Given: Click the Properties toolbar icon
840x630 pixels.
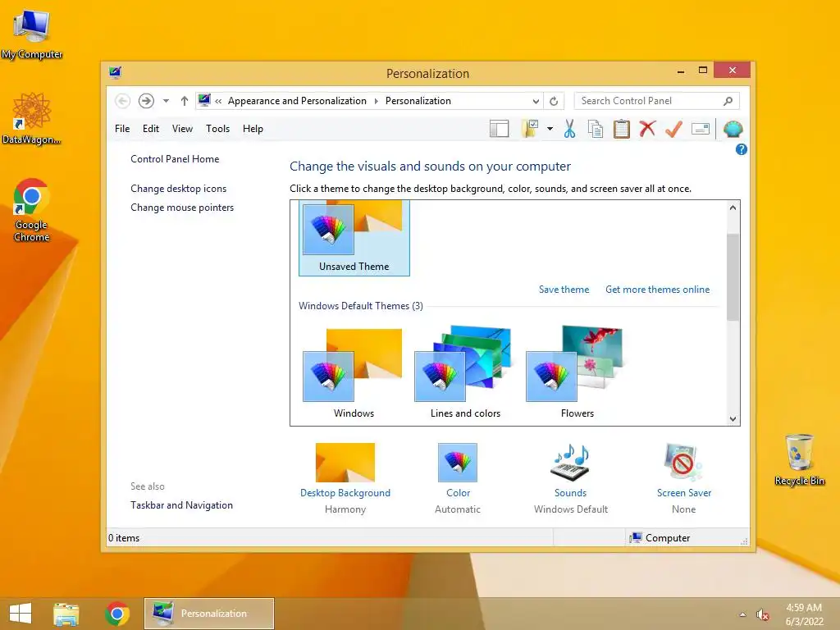Looking at the screenshot, I should click(701, 129).
